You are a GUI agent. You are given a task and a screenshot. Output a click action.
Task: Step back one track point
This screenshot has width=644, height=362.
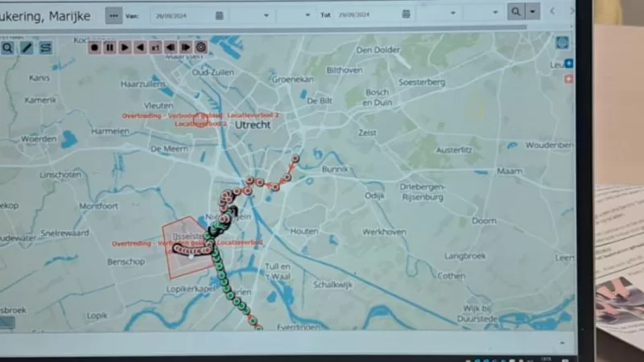pyautogui.click(x=171, y=47)
